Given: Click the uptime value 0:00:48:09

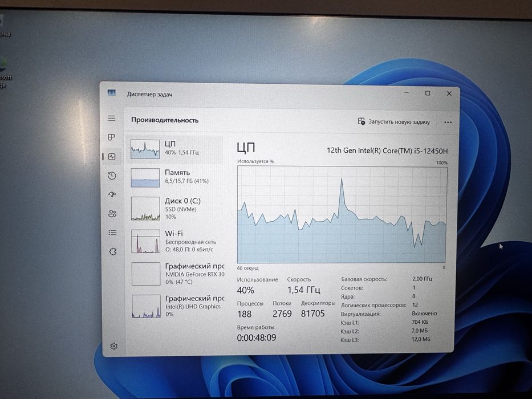Looking at the screenshot, I should coord(257,337).
